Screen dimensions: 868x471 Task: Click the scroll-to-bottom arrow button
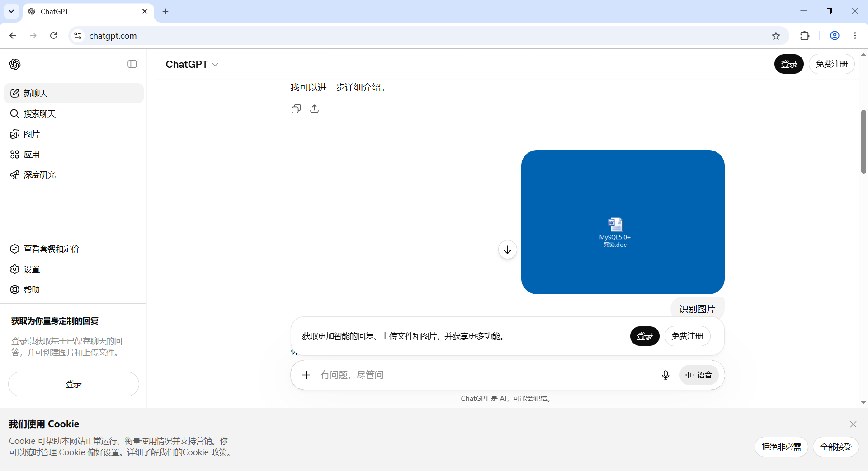coord(508,250)
